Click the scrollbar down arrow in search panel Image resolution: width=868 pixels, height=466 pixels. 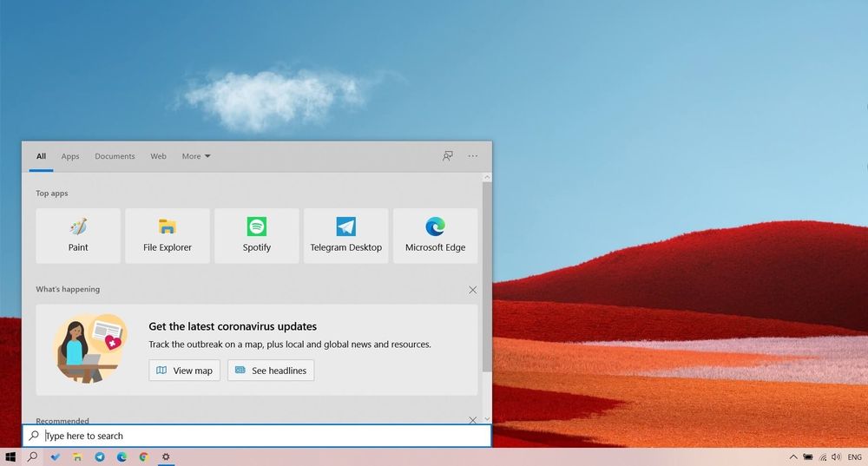pos(487,419)
